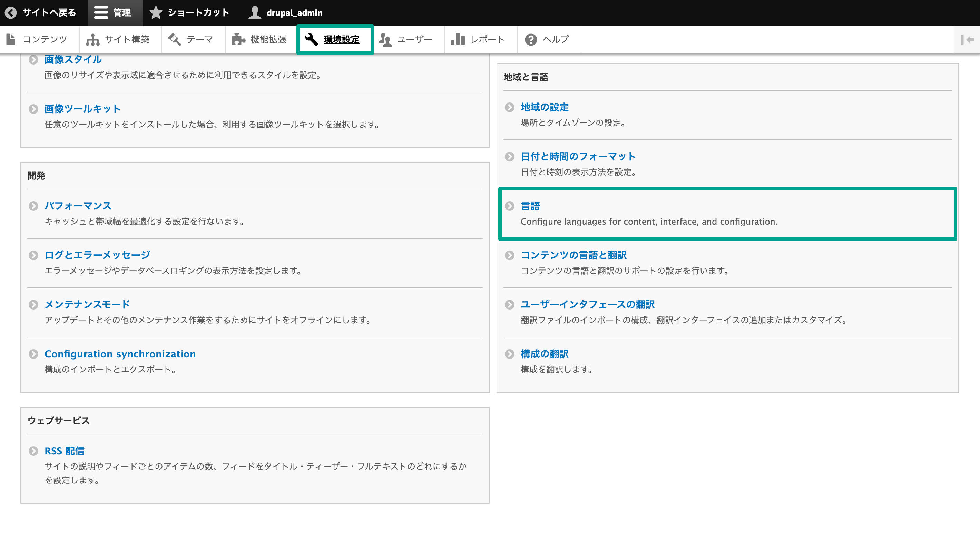The image size is (980, 539).
Task: Click the arrow bullet beside 地域の設定
Action: pos(509,107)
